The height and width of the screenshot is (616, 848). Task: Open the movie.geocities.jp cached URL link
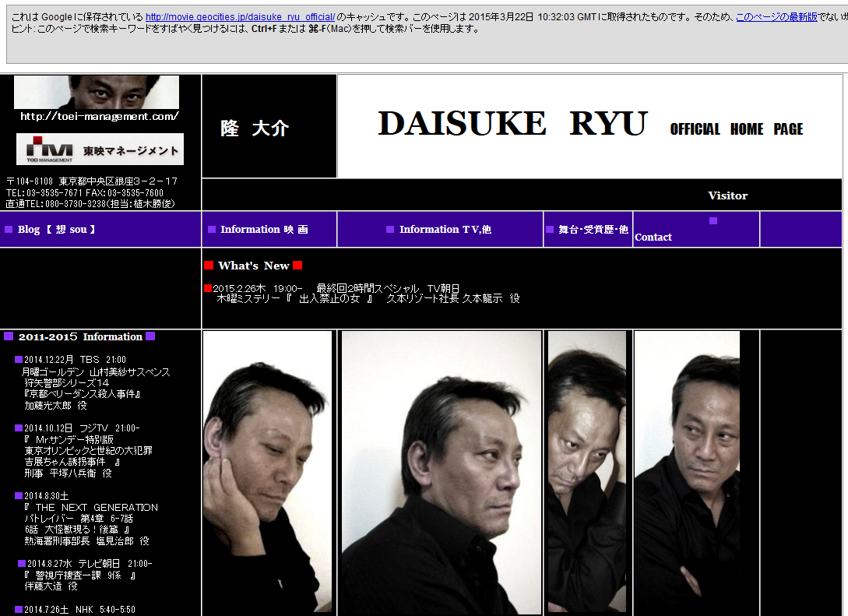[240, 17]
